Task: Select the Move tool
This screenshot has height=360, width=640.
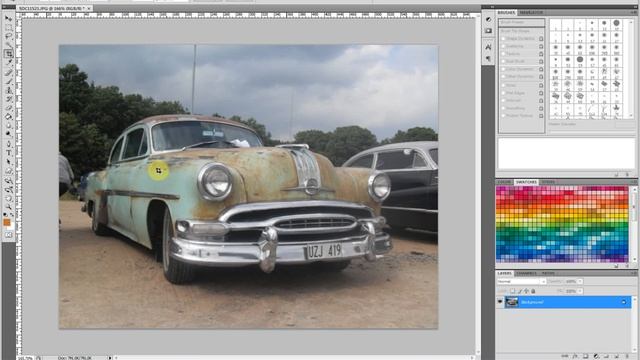Action: point(8,18)
